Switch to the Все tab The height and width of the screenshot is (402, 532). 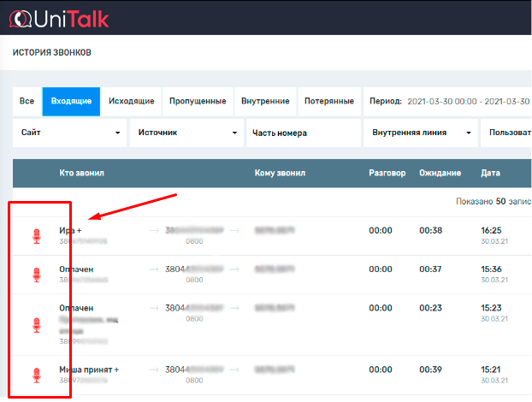pyautogui.click(x=27, y=101)
